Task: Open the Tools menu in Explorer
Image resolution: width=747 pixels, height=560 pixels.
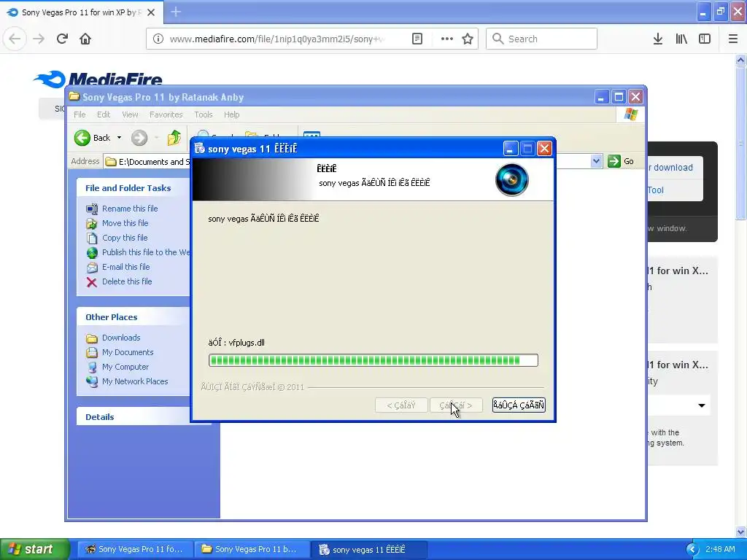Action: (203, 114)
